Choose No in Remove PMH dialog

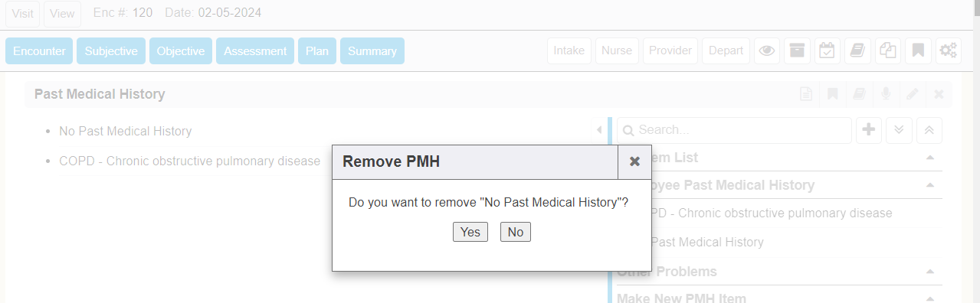[516, 232]
